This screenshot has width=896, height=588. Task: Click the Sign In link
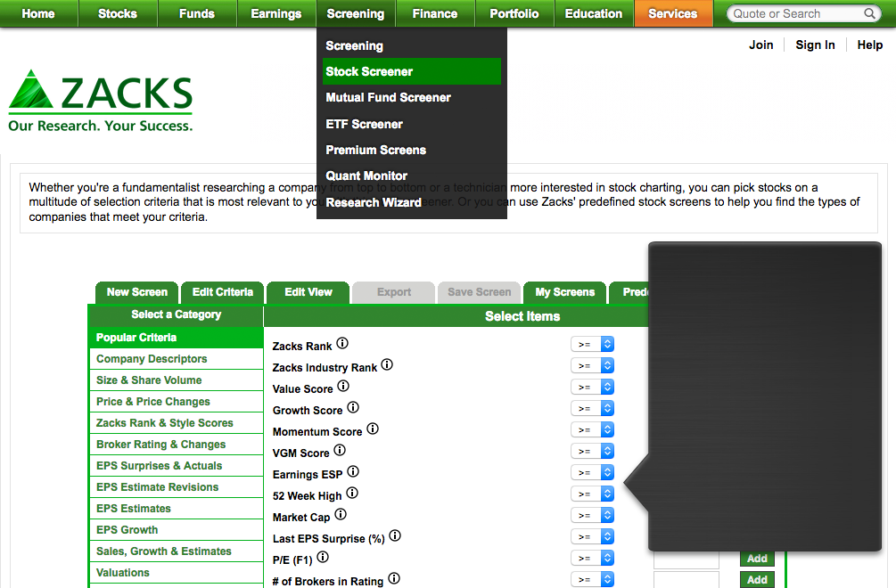tap(815, 45)
